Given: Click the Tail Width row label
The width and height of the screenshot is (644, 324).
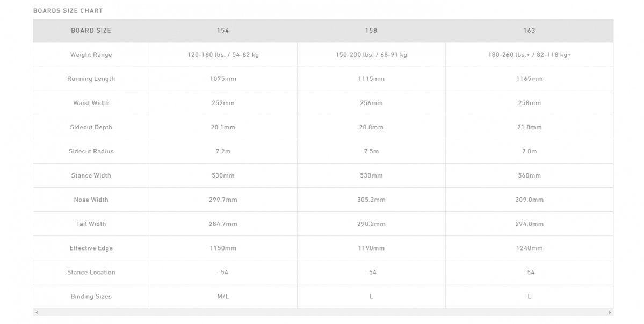Looking at the screenshot, I should (x=91, y=224).
